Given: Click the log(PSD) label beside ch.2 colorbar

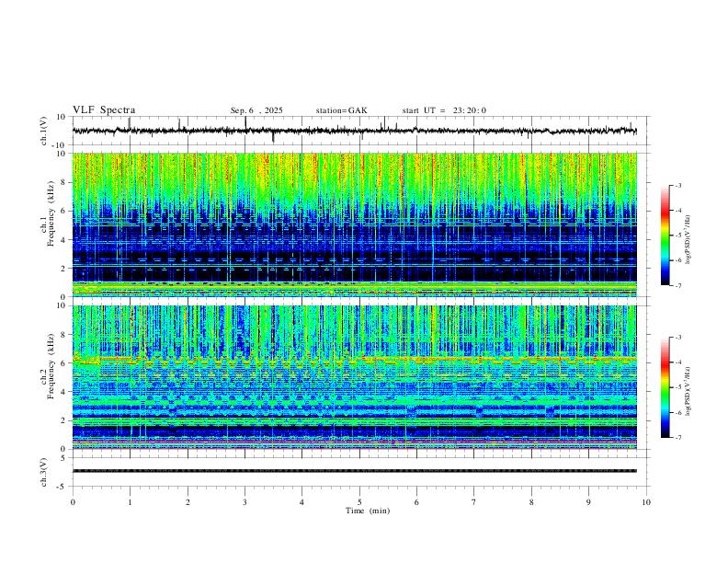Looking at the screenshot, I should click(688, 391).
